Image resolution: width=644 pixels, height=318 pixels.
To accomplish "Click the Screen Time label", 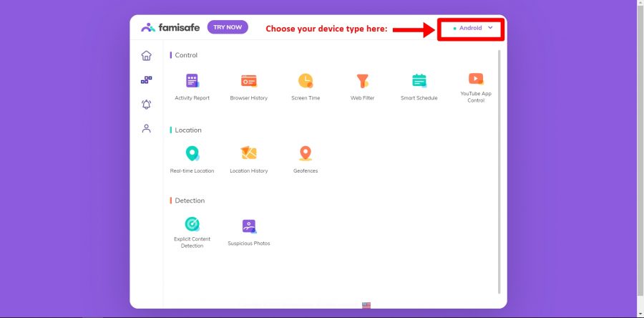I will click(306, 98).
